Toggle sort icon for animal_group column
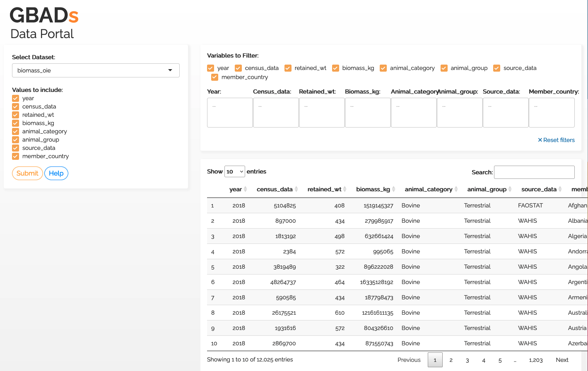Image resolution: width=588 pixels, height=371 pixels. click(x=510, y=189)
